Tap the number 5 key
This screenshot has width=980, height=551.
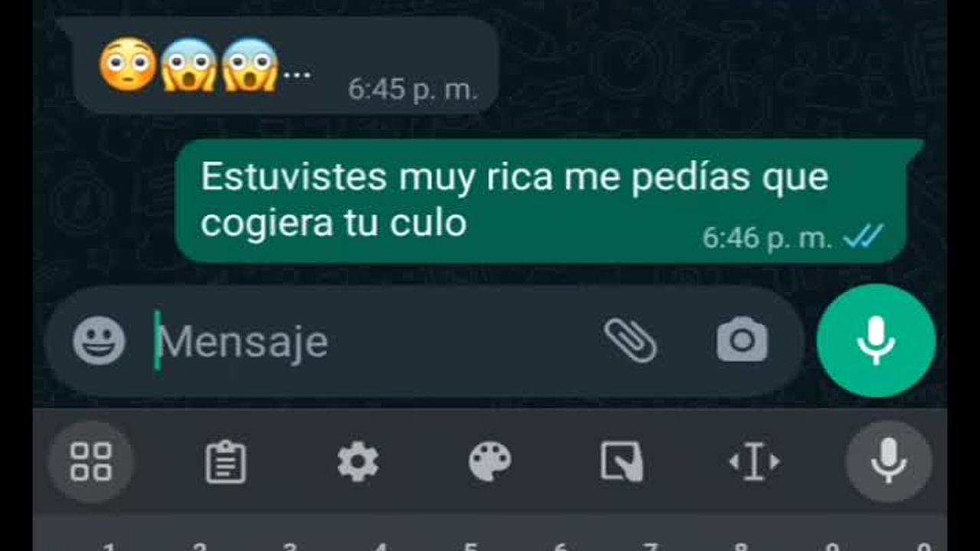click(x=470, y=546)
